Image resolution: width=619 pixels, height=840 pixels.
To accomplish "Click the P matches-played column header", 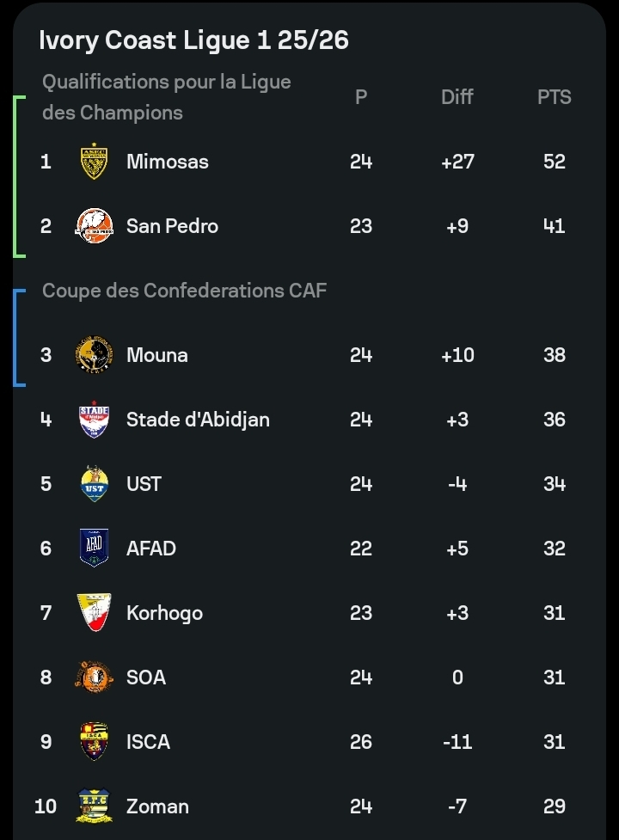I will (361, 97).
